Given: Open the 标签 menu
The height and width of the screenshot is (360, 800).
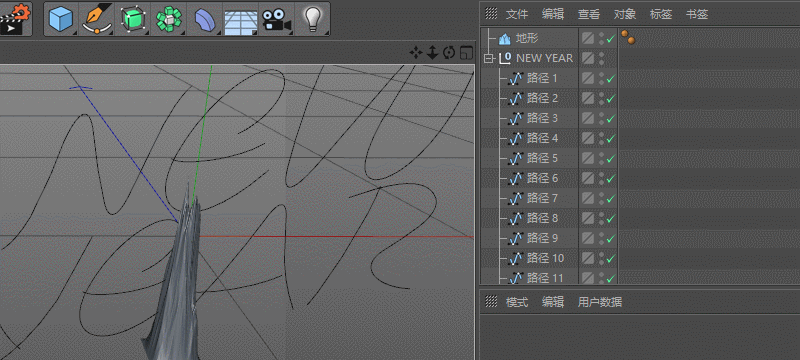Looking at the screenshot, I should pyautogui.click(x=661, y=14).
